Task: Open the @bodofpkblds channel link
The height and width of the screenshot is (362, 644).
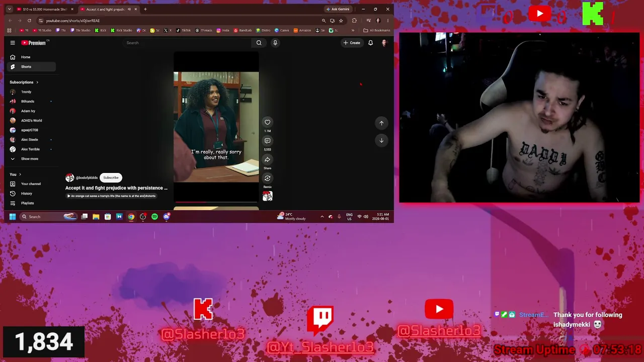Action: pos(87,177)
